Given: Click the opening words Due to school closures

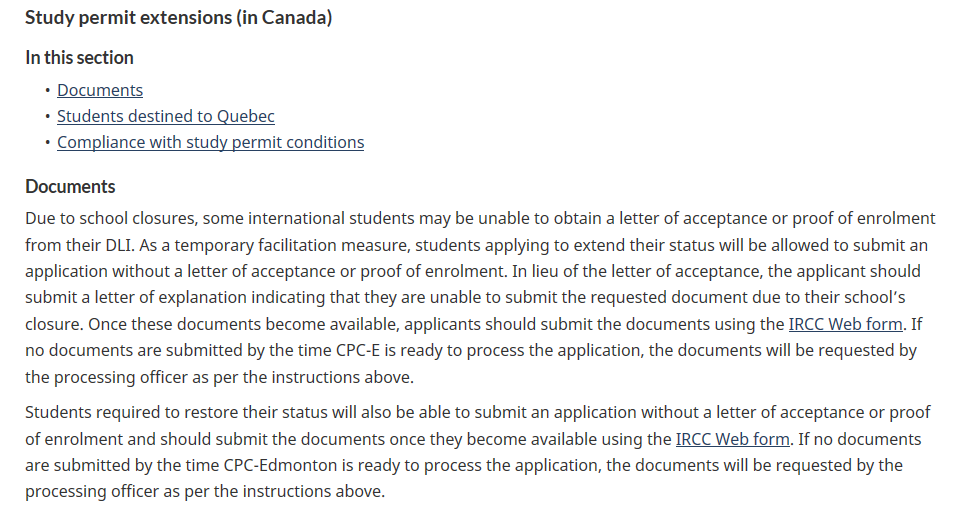Looking at the screenshot, I should 106,218.
